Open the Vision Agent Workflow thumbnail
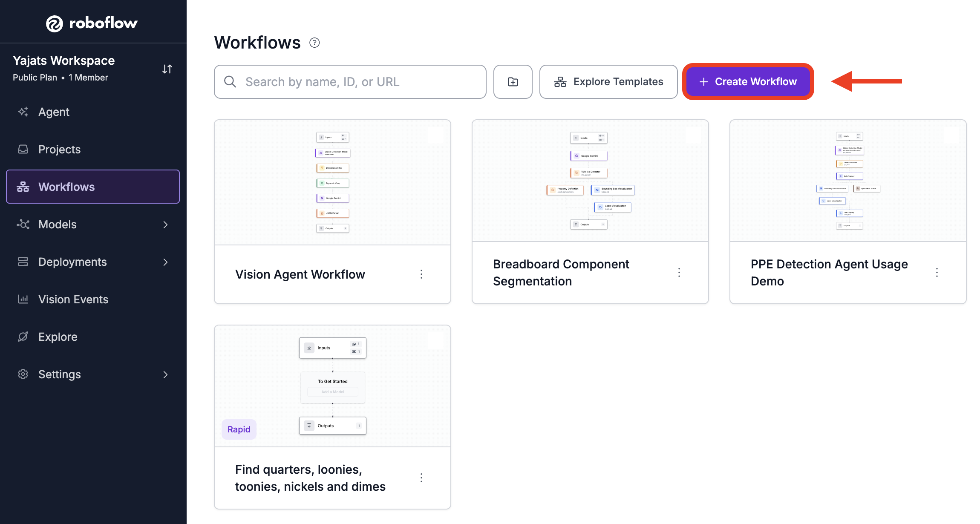Image resolution: width=980 pixels, height=524 pixels. [x=332, y=182]
